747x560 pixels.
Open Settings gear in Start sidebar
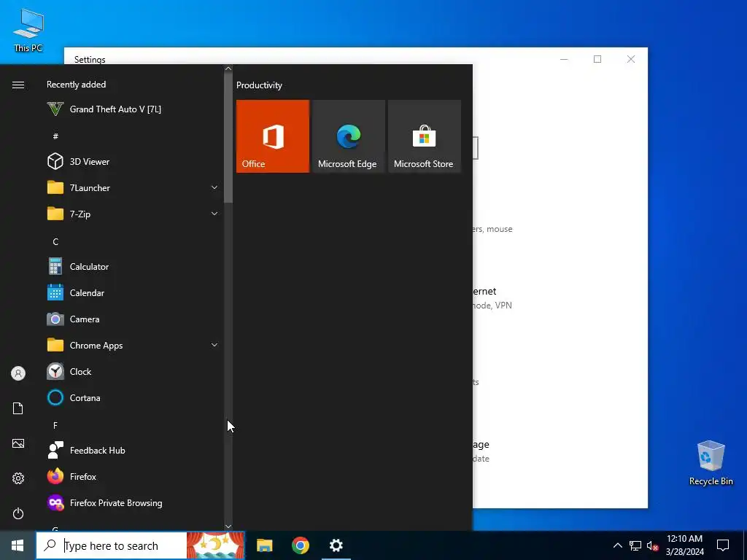click(18, 478)
